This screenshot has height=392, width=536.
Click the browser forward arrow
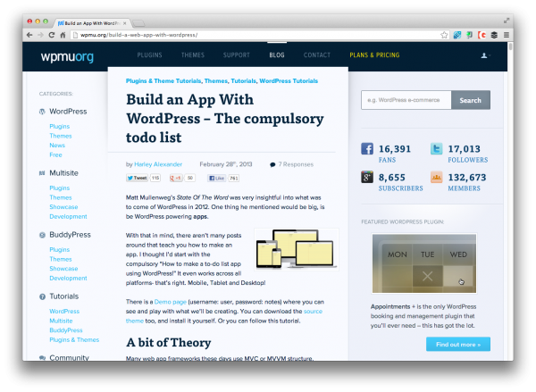[x=41, y=35]
